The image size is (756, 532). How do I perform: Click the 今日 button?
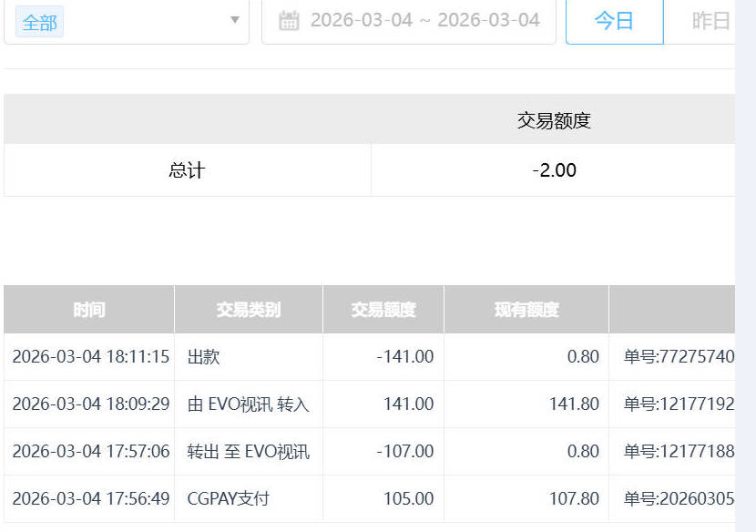(x=614, y=20)
